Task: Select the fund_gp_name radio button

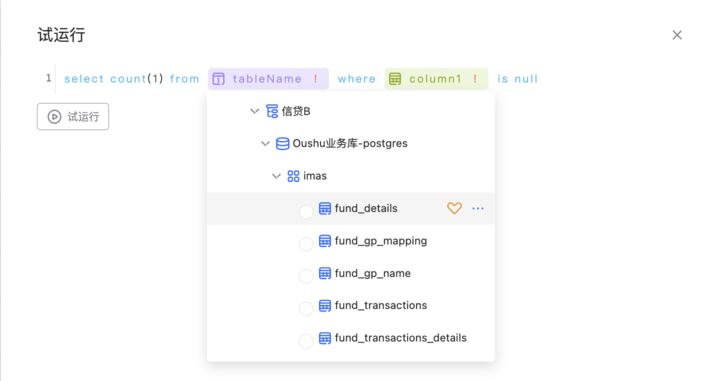Action: (306, 276)
